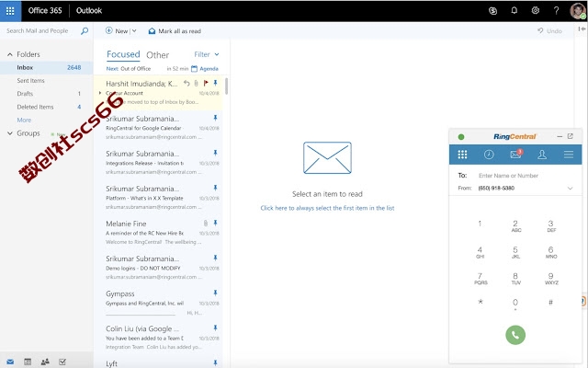
Task: Toggle pin on RingCentral for Google Calendar email
Action: point(215,118)
